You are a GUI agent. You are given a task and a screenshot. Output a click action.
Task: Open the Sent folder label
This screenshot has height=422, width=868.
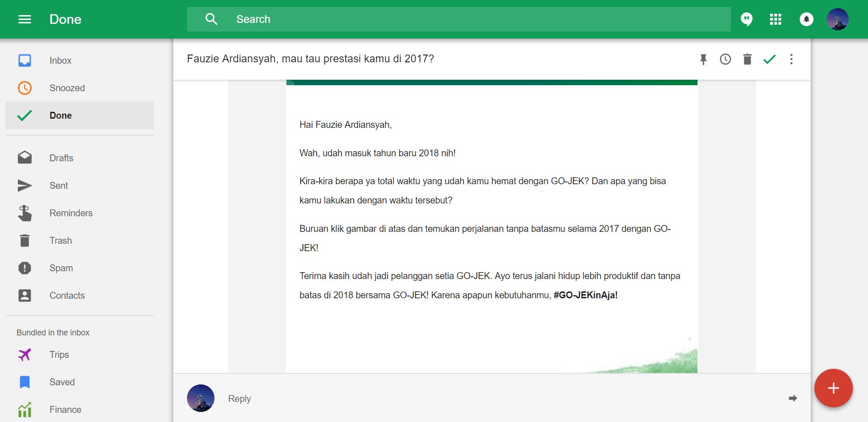click(x=59, y=186)
